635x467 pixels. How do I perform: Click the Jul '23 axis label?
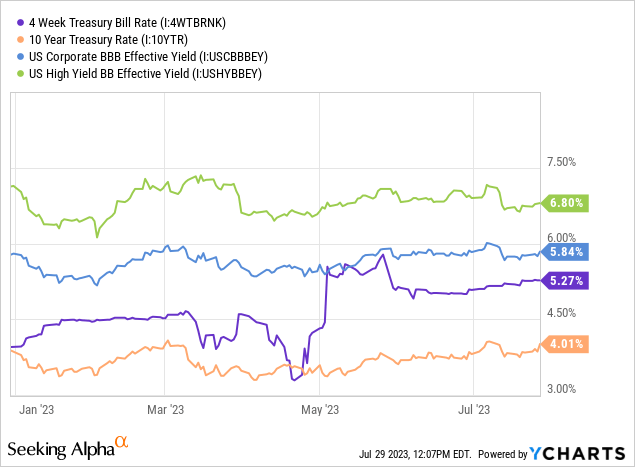click(x=472, y=408)
